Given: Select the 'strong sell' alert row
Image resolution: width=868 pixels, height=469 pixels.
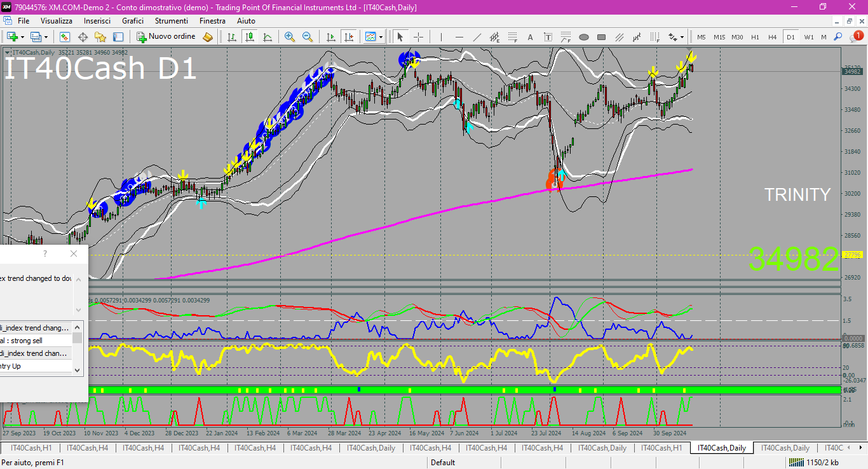Looking at the screenshot, I should click(36, 341).
